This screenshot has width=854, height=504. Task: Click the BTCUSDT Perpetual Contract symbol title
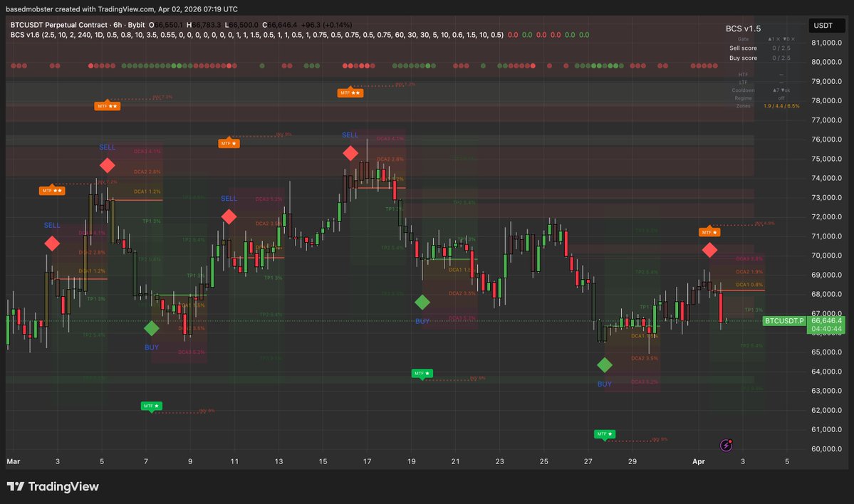tap(59, 25)
